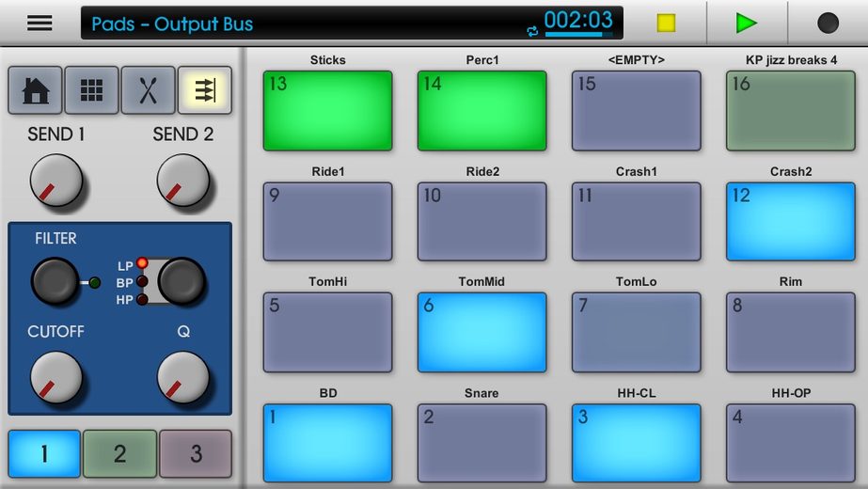The height and width of the screenshot is (489, 868).
Task: Click the CUTOFF label
Action: coord(55,331)
